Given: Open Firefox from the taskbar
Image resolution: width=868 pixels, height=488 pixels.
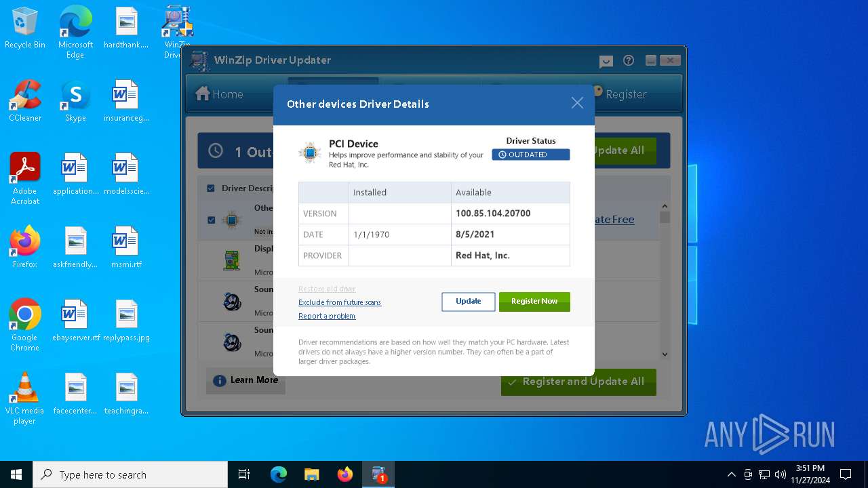Looking at the screenshot, I should [x=345, y=474].
